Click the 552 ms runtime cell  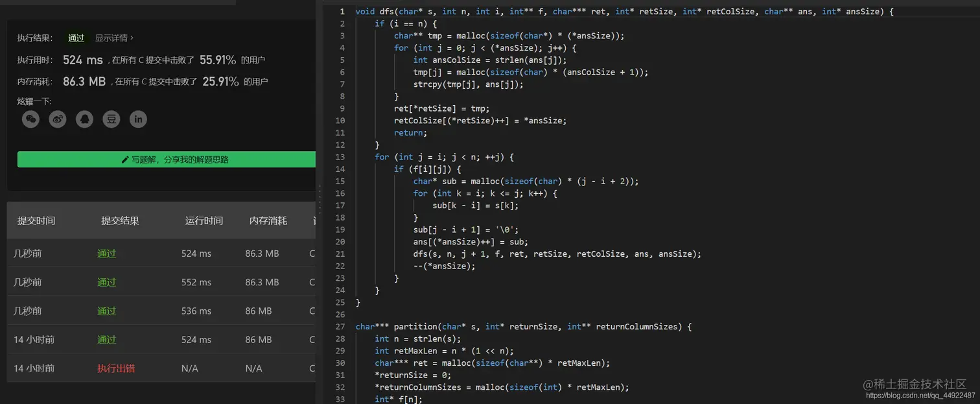196,282
